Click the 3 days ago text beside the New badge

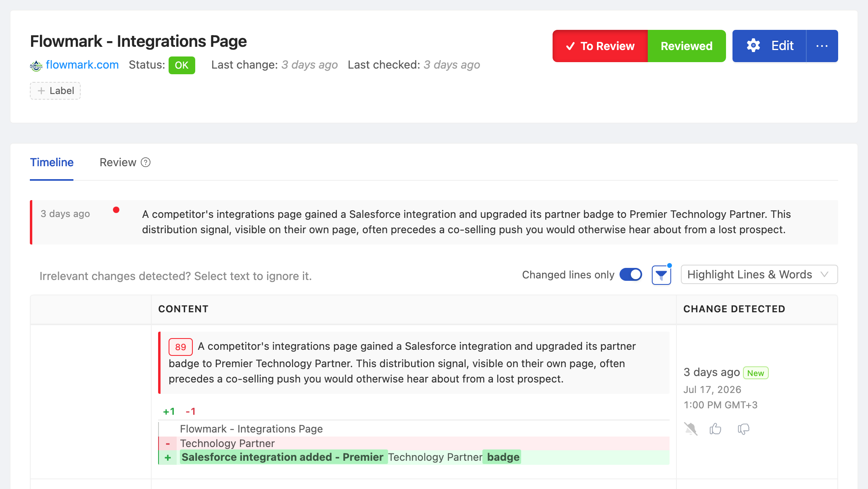point(712,372)
